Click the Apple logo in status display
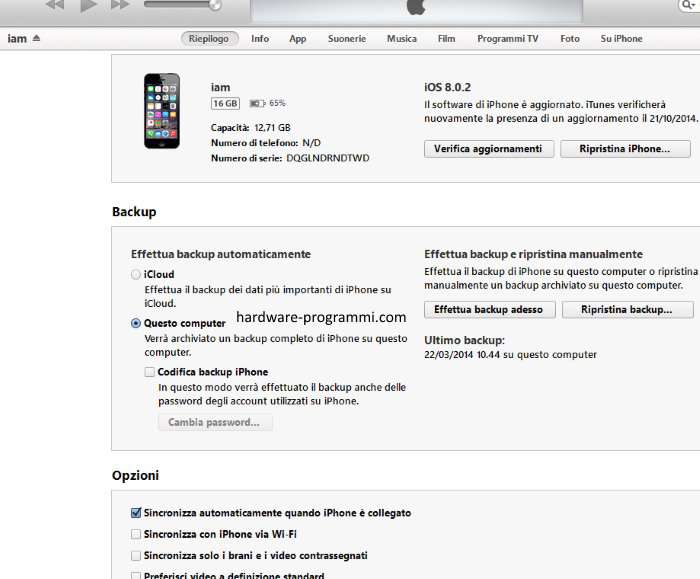This screenshot has width=700, height=579. pyautogui.click(x=416, y=6)
